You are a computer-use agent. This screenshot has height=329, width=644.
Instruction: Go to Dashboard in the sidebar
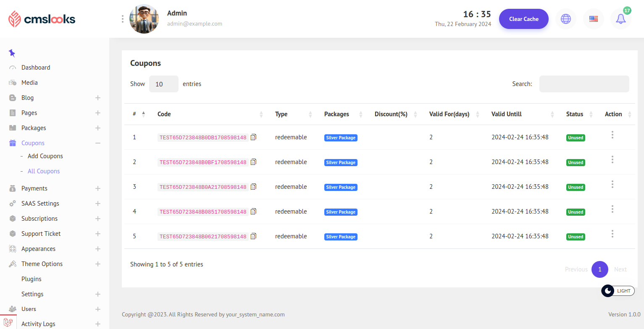tap(36, 68)
